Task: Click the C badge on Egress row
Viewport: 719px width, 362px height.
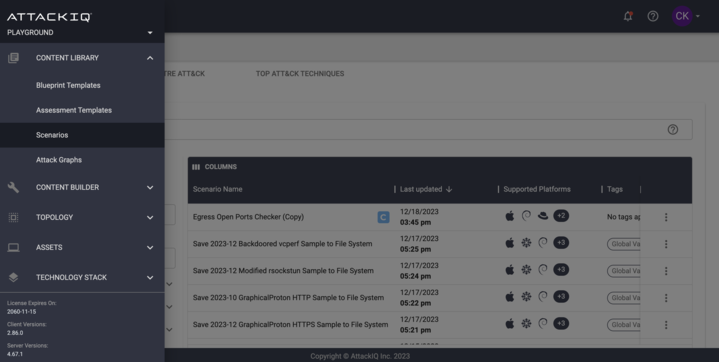Action: [x=383, y=217]
